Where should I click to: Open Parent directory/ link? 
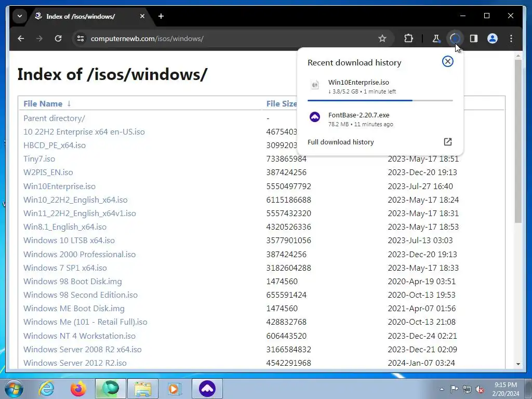[x=54, y=118]
